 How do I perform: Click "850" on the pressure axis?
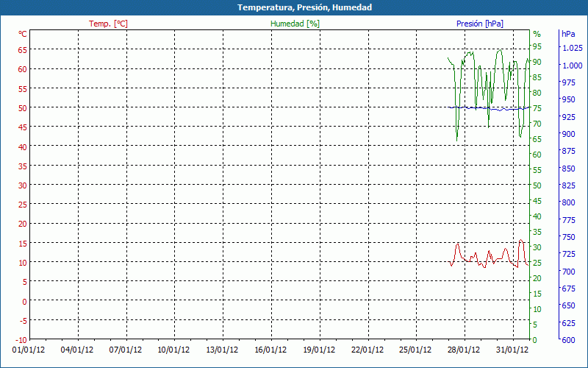[568, 169]
